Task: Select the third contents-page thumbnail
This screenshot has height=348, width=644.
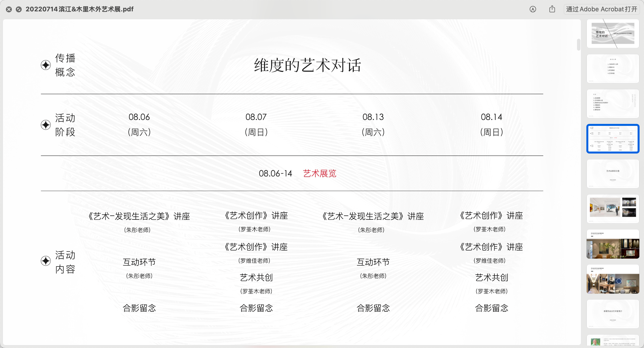Action: [x=612, y=103]
